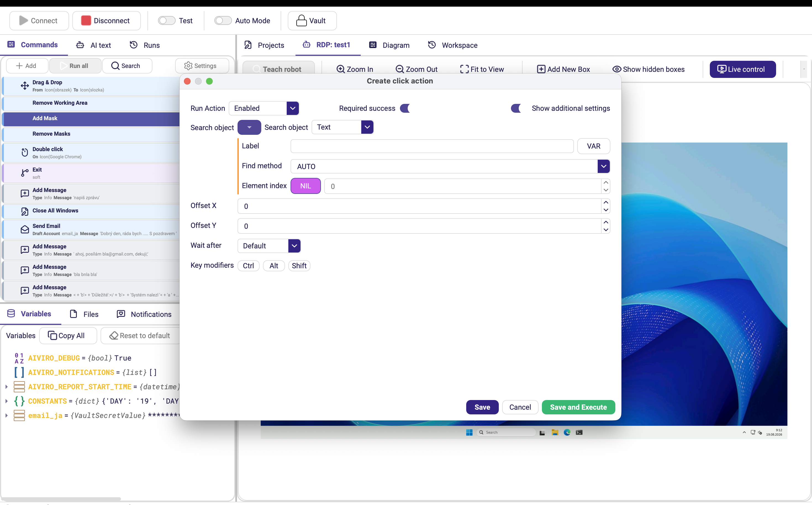Open the Vault lock icon
Screen dimensions: 812x505
[x=302, y=21]
